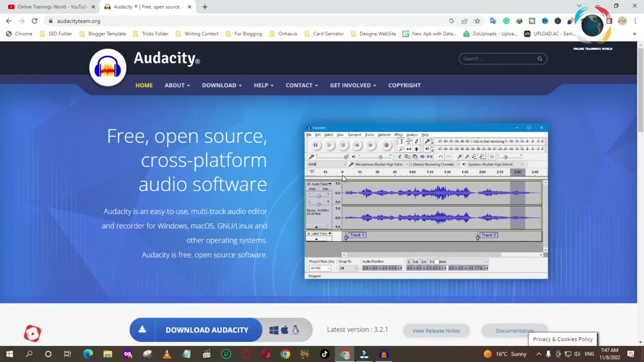Image resolution: width=644 pixels, height=362 pixels.
Task: Open Task View from taskbar
Action: click(x=67, y=354)
